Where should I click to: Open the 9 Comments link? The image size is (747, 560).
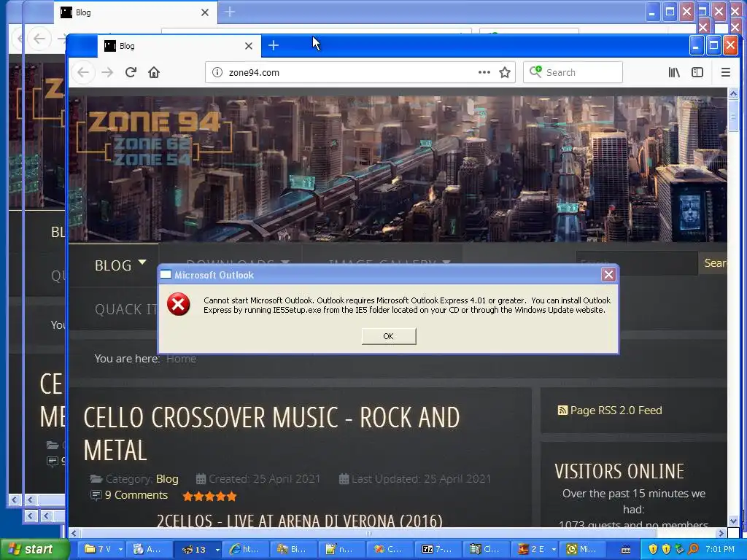coord(136,495)
